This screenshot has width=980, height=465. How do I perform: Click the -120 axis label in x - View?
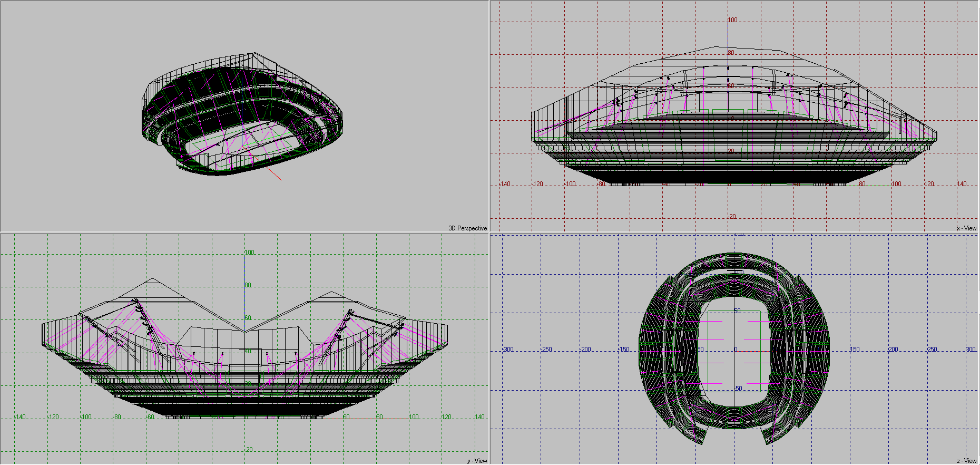click(x=537, y=184)
